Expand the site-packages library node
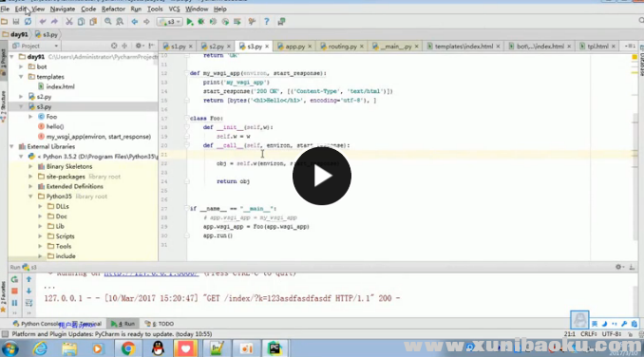The height and width of the screenshot is (357, 644). pos(30,177)
